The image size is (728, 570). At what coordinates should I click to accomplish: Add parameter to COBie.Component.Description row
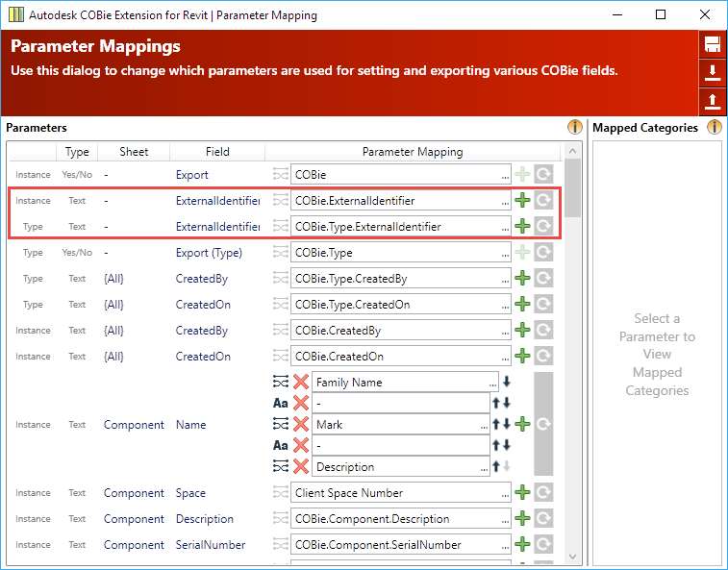[x=522, y=518]
